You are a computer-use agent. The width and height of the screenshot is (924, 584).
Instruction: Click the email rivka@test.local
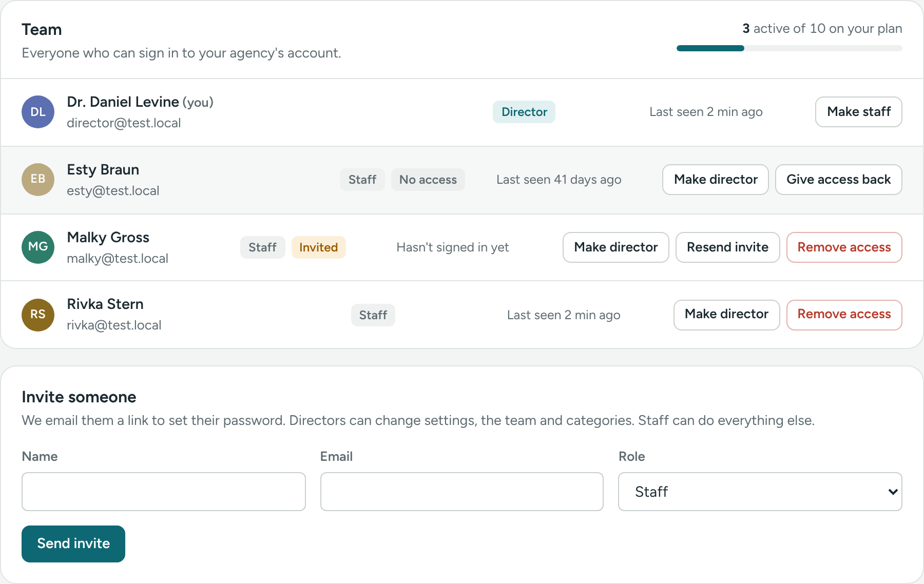(114, 325)
